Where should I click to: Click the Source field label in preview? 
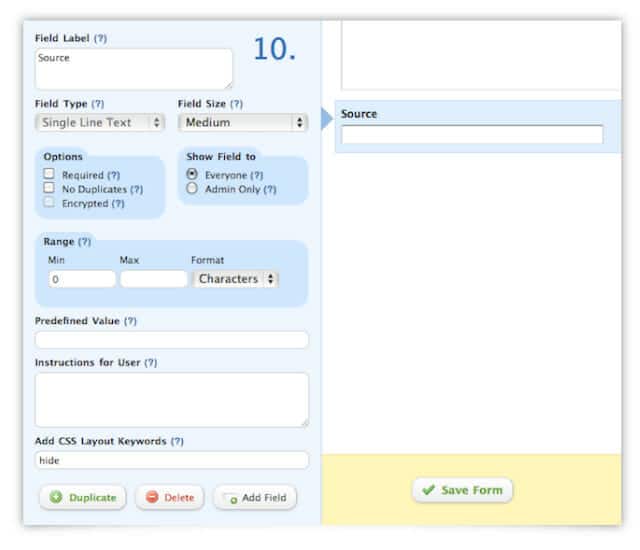point(359,114)
